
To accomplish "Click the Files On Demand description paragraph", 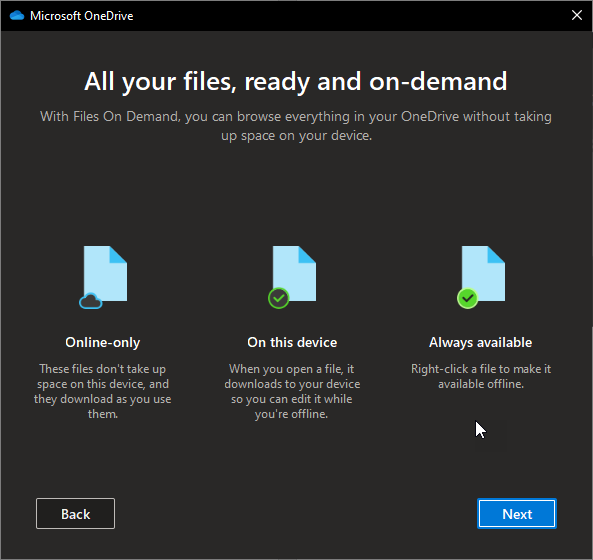I will coord(296,126).
